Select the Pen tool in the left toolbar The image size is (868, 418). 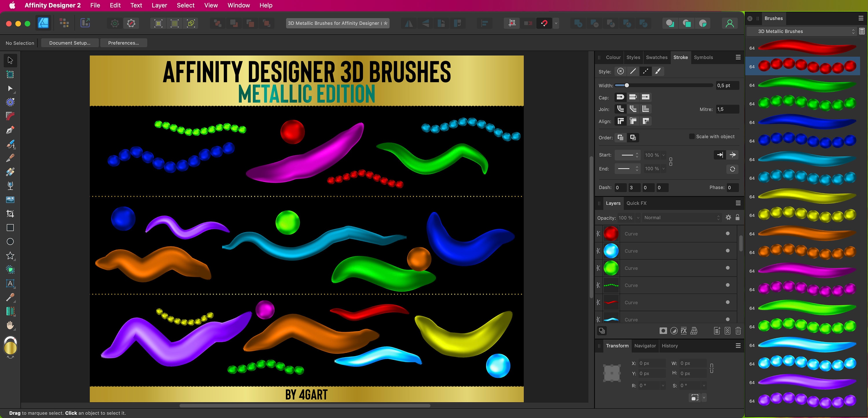(10, 130)
